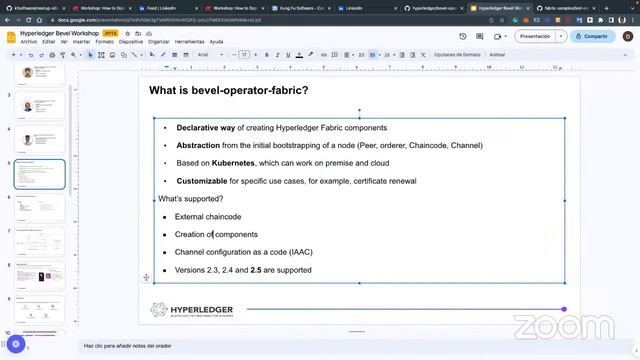
Task: Click the zoom magnifier icon
Action: (73, 55)
